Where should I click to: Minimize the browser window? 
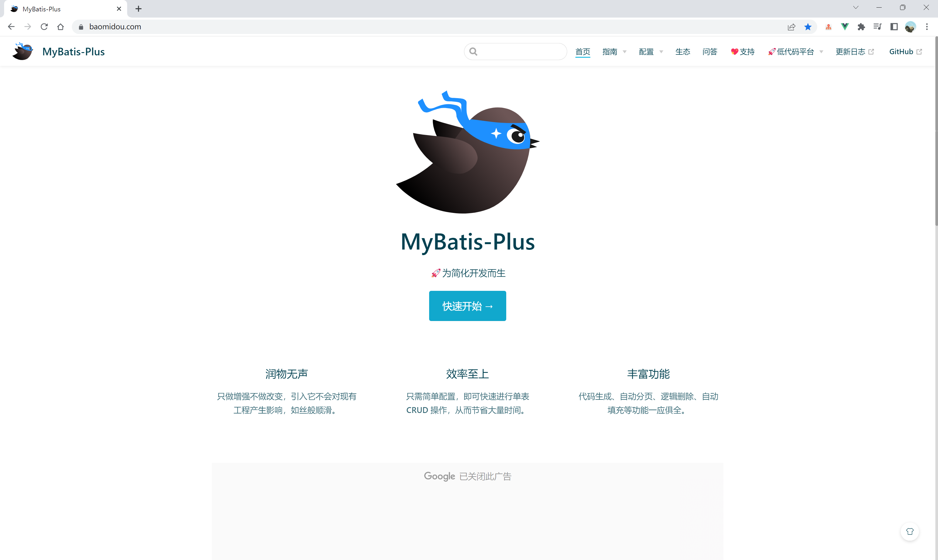click(x=879, y=8)
